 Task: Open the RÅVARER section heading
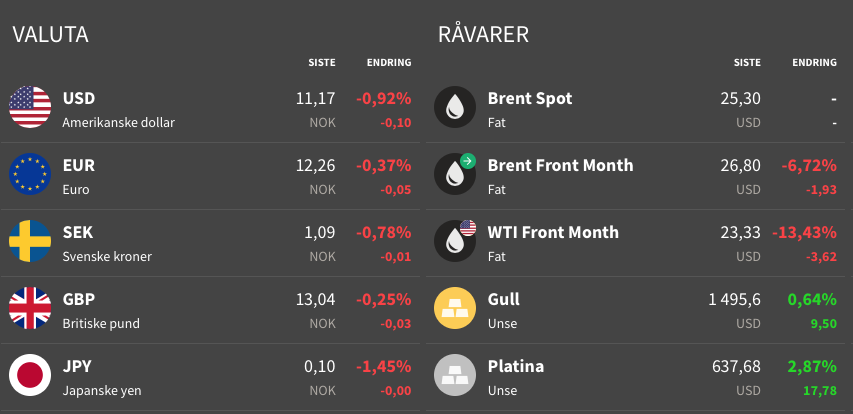pos(483,34)
